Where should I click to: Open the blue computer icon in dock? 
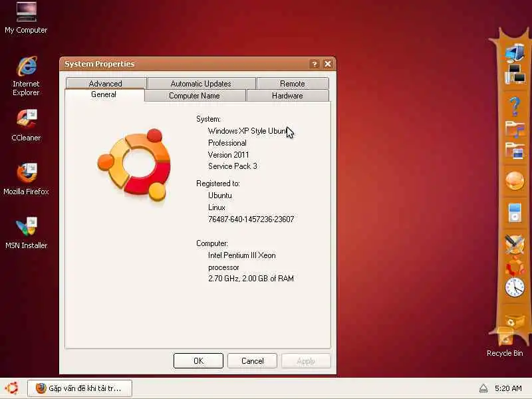(x=514, y=54)
